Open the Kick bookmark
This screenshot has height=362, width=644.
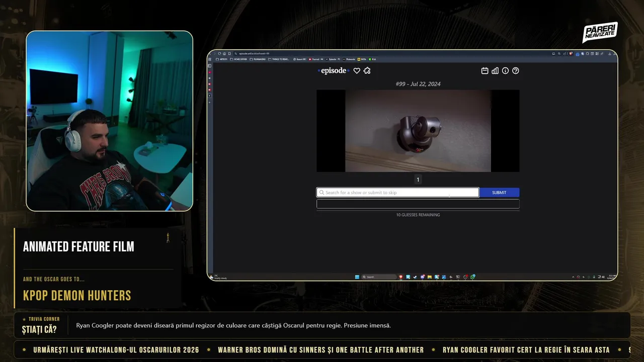click(x=372, y=59)
